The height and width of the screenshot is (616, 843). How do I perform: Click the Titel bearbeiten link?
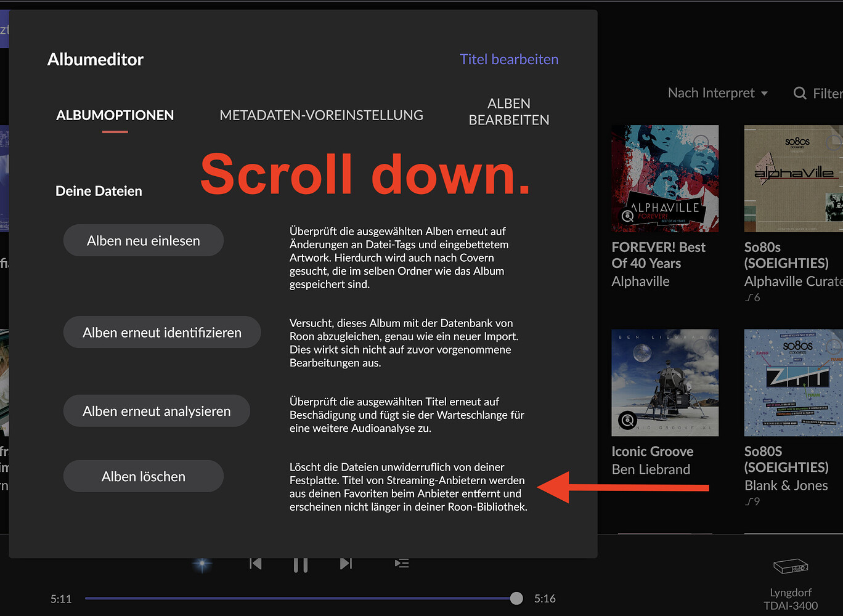509,59
